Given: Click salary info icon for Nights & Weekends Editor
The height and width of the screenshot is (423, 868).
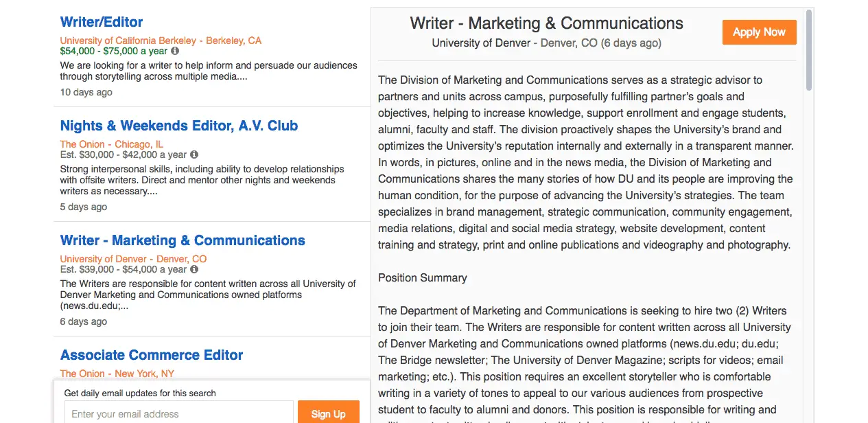Looking at the screenshot, I should pyautogui.click(x=194, y=155).
